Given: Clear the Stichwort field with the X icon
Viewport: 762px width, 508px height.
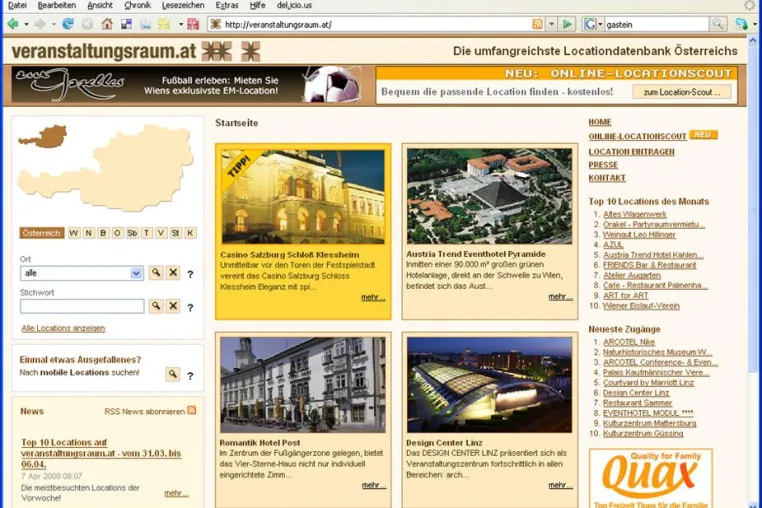Looking at the screenshot, I should pos(173,306).
